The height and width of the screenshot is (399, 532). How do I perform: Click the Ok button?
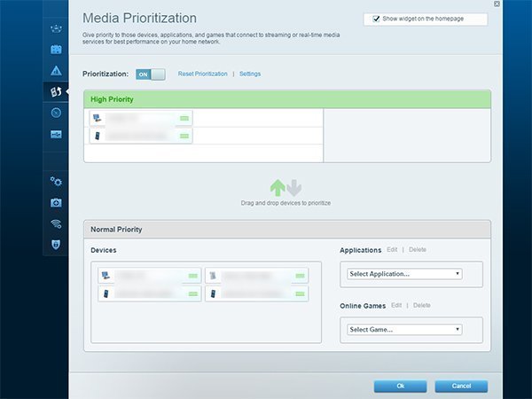401,386
